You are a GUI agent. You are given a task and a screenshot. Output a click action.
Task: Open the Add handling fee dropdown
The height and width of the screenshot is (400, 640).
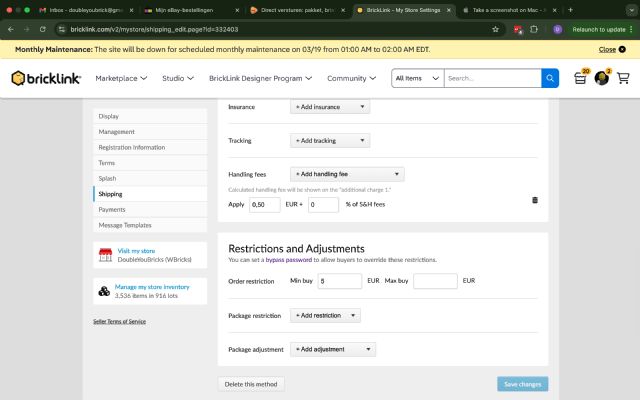coord(346,174)
